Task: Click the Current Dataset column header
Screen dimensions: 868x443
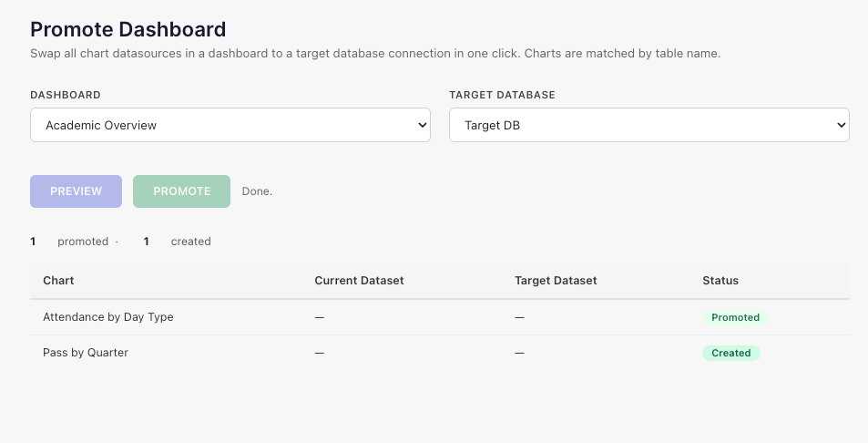Action: [359, 281]
